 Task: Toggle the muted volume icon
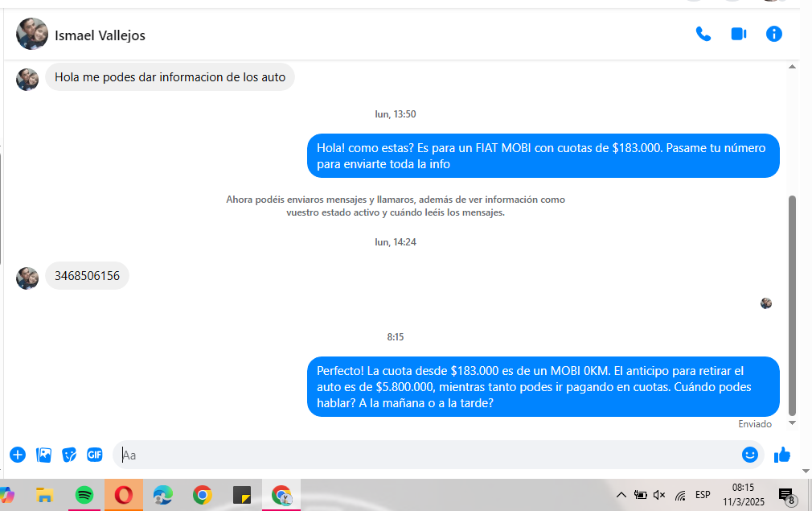(x=660, y=495)
